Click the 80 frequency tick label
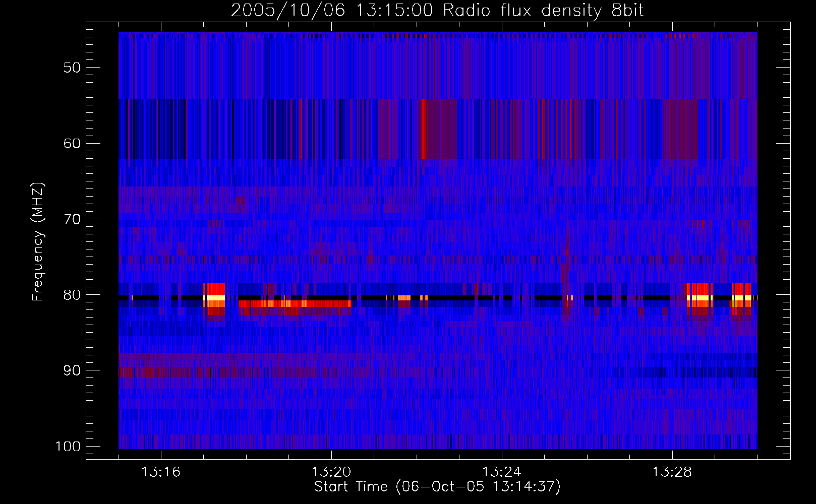Viewport: 816px width, 504px height. pyautogui.click(x=72, y=295)
